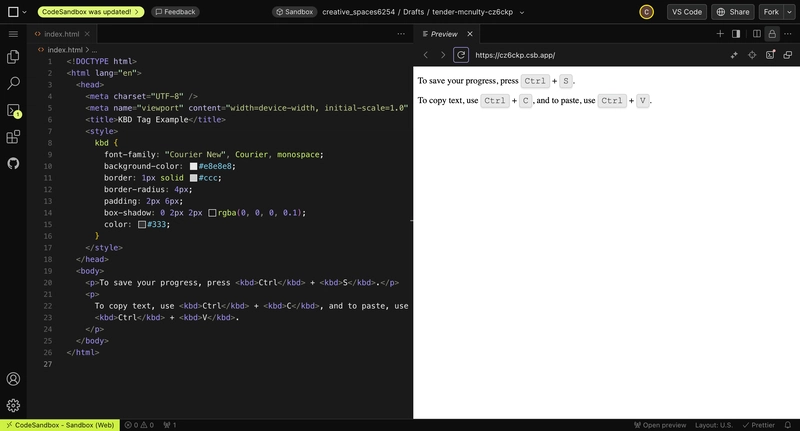Split the editor layout icon
The width and height of the screenshot is (800, 431).
757,34
